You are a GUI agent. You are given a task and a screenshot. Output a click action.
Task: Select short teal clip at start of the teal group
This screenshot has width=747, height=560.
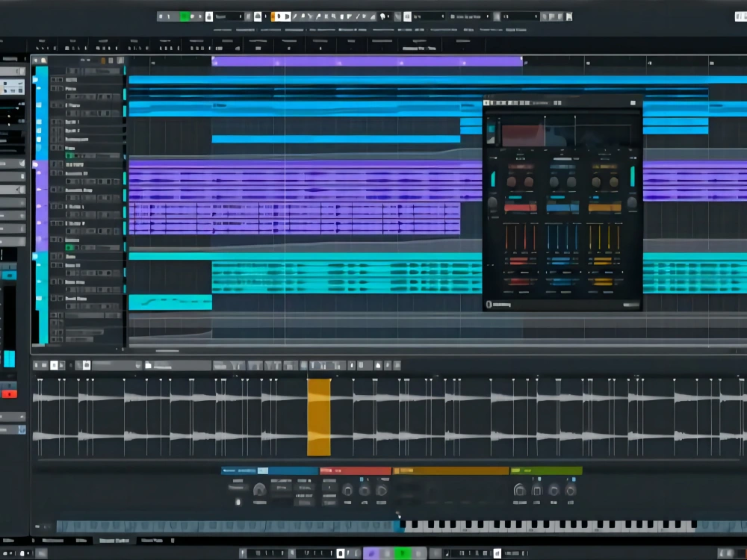[170, 302]
